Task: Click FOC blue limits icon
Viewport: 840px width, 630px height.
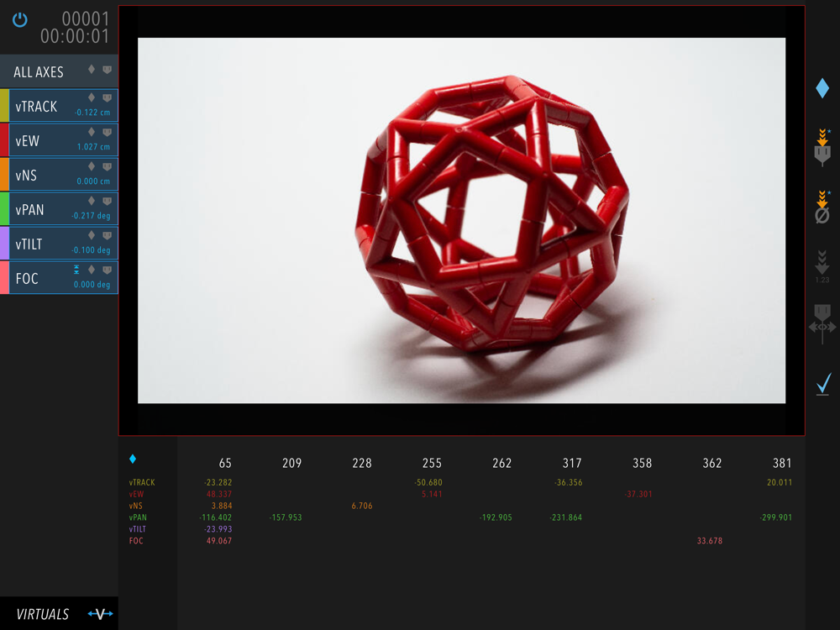Action: pos(76,270)
